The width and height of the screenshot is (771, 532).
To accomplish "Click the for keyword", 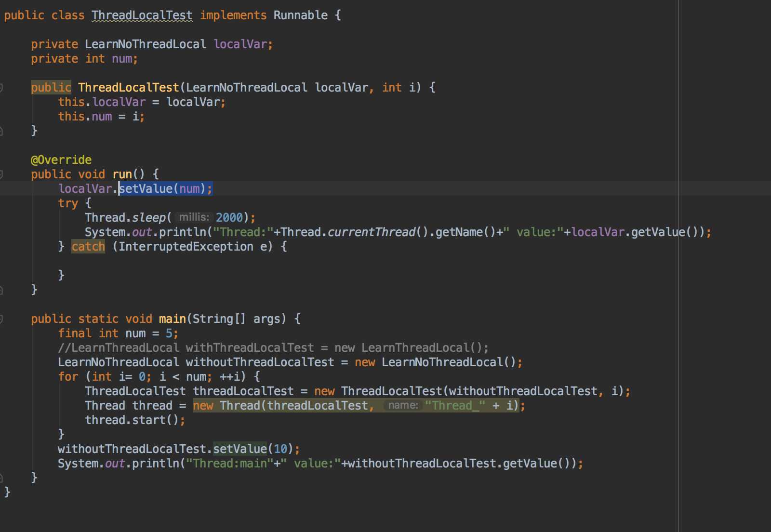I will click(68, 377).
